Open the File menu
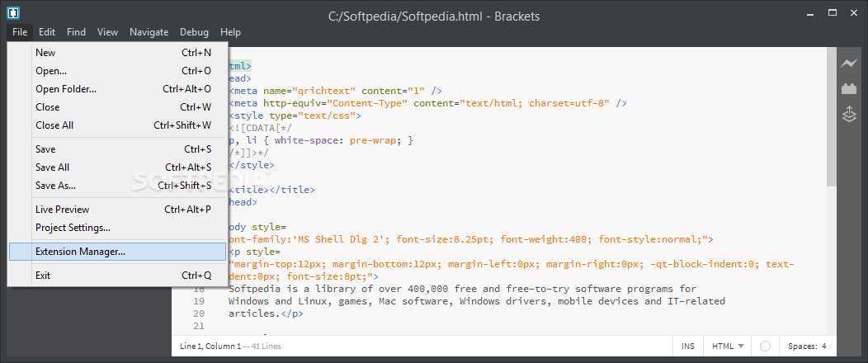 pyautogui.click(x=20, y=32)
